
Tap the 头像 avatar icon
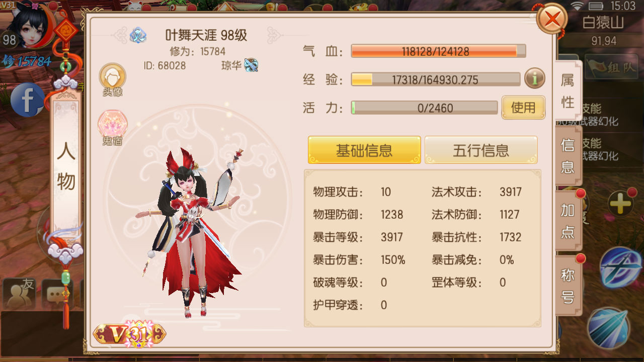coord(112,79)
